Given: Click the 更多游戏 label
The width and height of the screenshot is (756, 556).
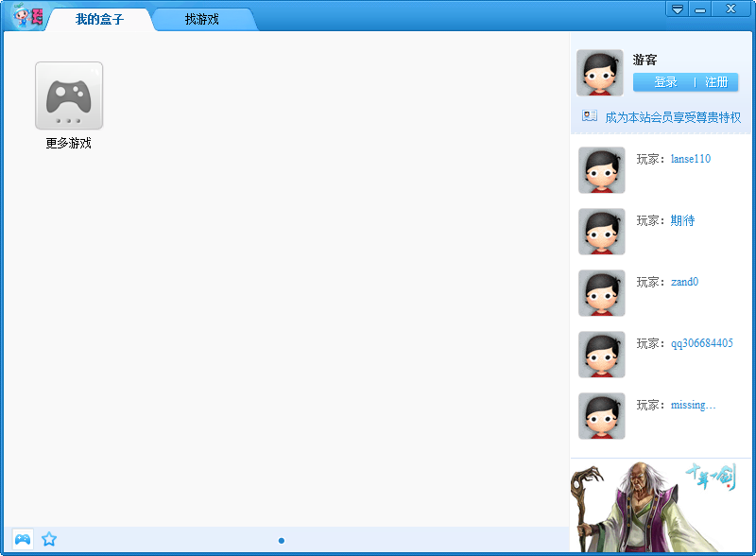Looking at the screenshot, I should (68, 144).
